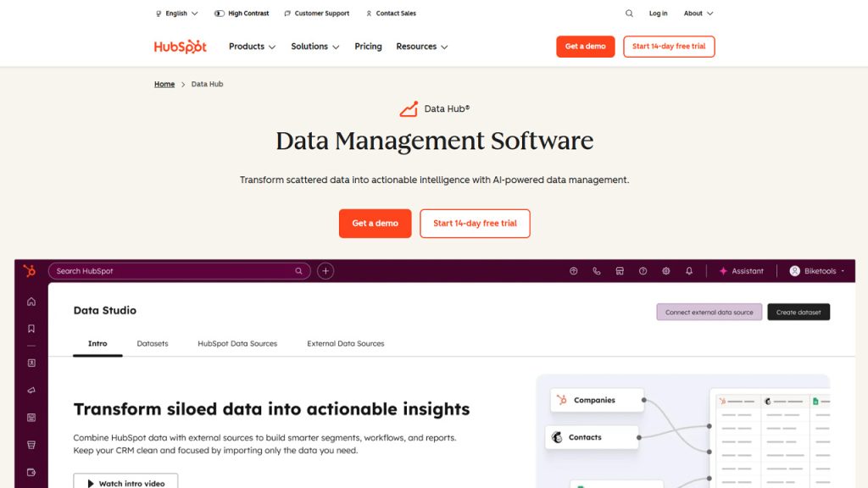Select the Intro tab
The width and height of the screenshot is (868, 488).
point(97,344)
